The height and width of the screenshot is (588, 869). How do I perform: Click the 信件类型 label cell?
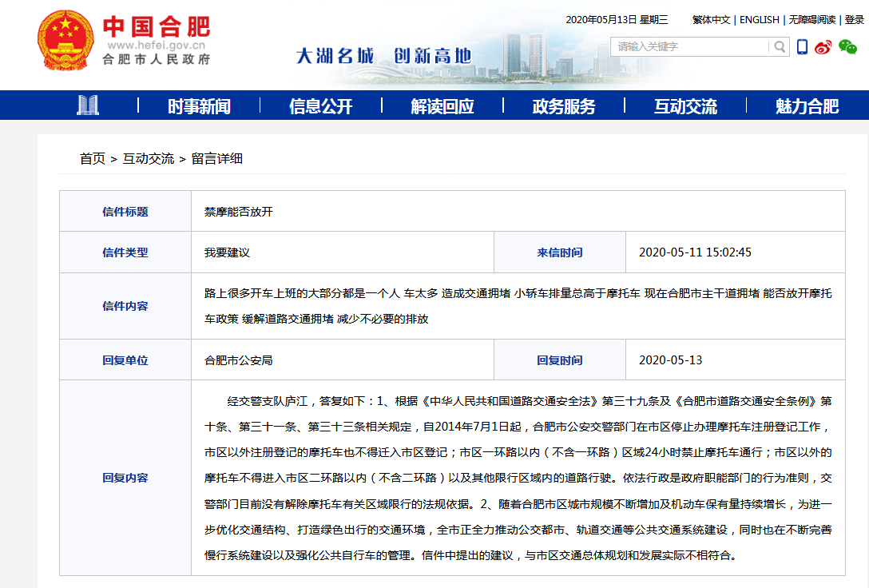click(125, 252)
